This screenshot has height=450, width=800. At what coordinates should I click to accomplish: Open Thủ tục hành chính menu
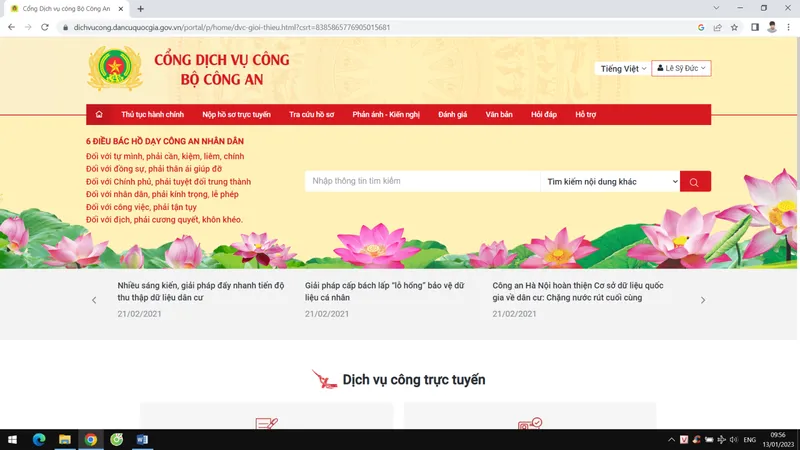click(153, 115)
